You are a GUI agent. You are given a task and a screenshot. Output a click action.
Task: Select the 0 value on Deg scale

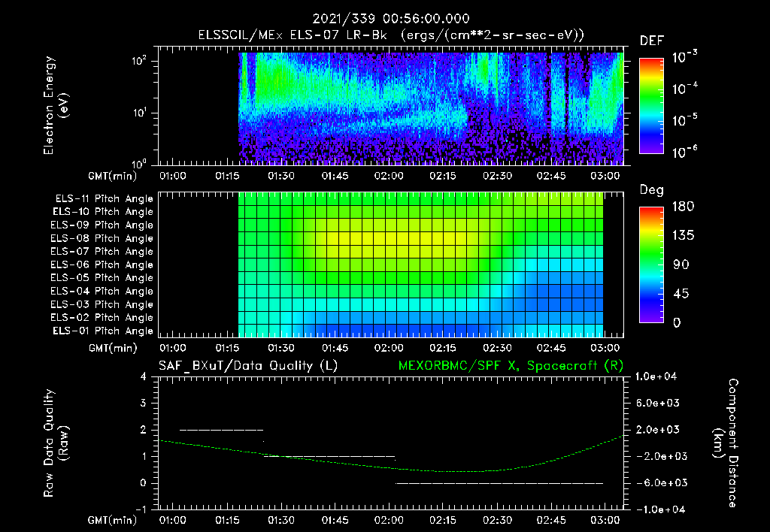pyautogui.click(x=678, y=322)
